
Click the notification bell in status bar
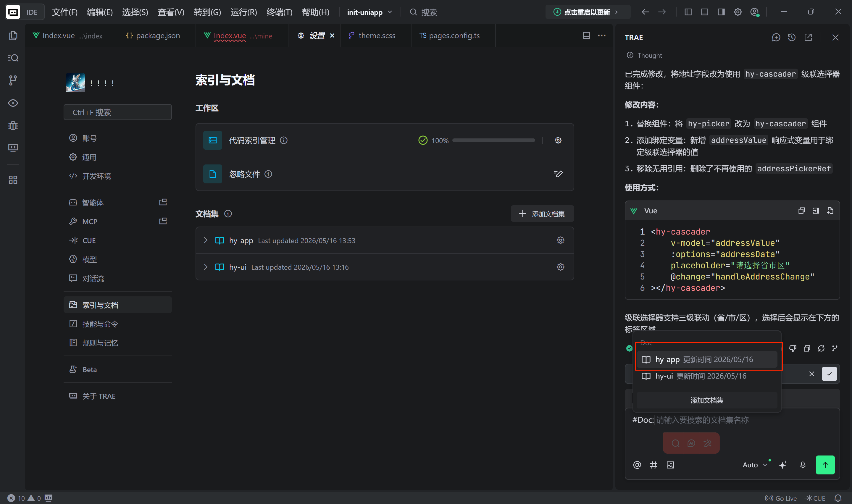838,498
